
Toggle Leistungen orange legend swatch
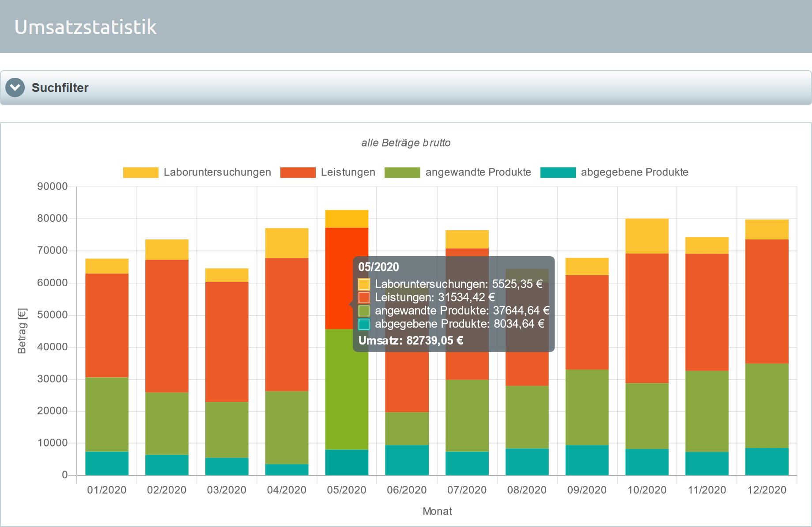(298, 172)
